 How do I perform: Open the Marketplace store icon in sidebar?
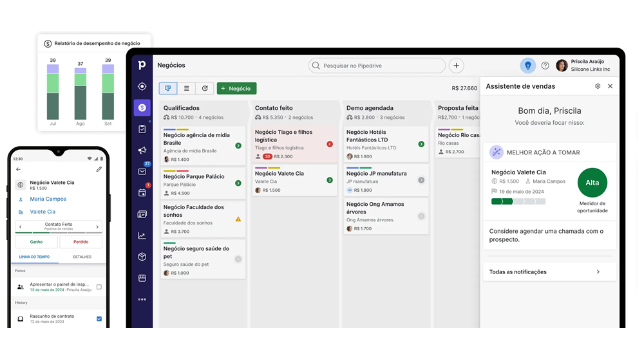coord(142,278)
